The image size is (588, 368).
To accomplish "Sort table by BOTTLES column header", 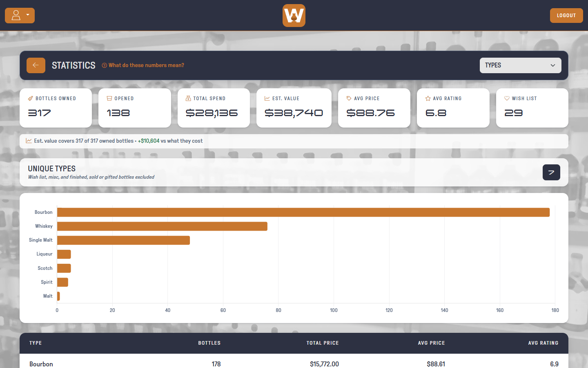I will [x=209, y=343].
